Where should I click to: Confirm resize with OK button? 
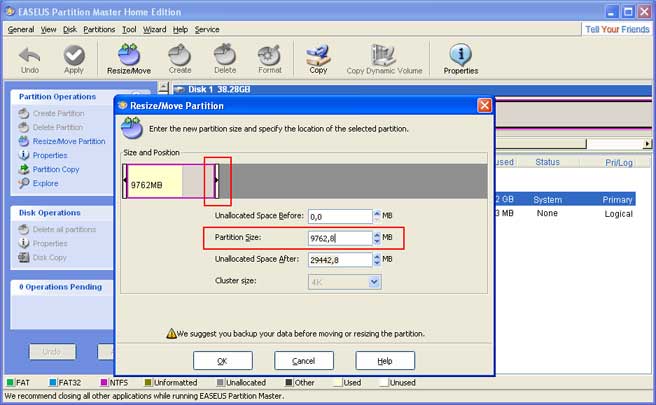click(223, 361)
